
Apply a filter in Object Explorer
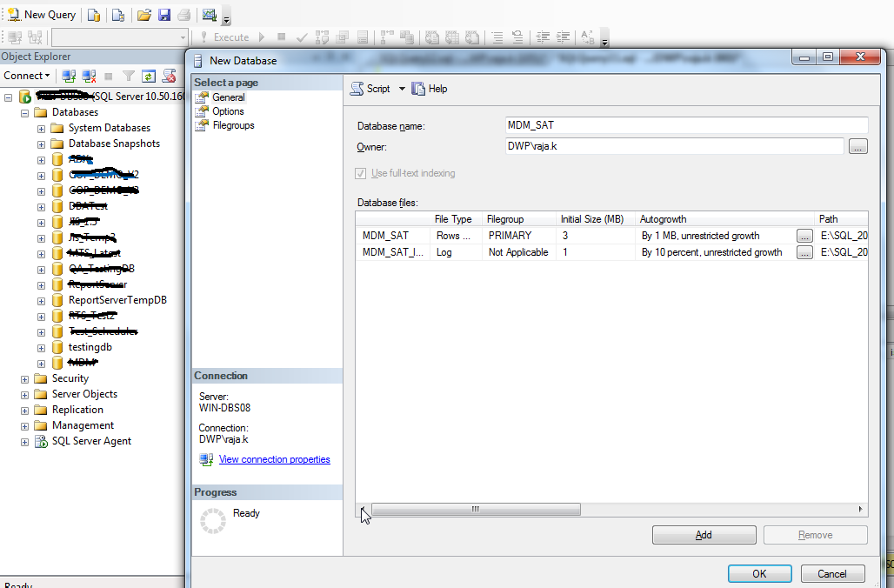pos(128,76)
